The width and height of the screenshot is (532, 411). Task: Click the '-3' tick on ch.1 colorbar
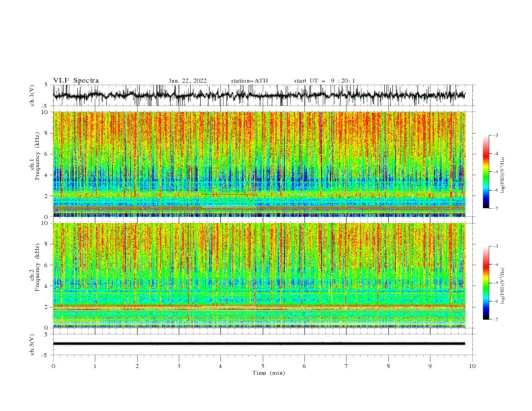point(496,135)
